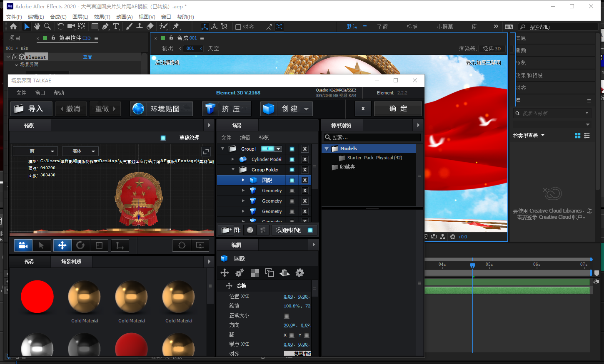
Task: Click the axis orientation icon in Element preview
Action: (120, 245)
